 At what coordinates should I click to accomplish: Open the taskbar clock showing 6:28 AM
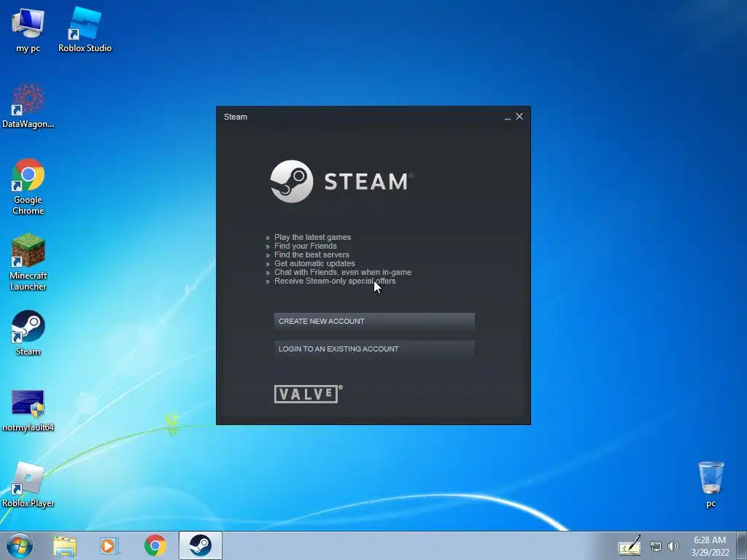[710, 546]
